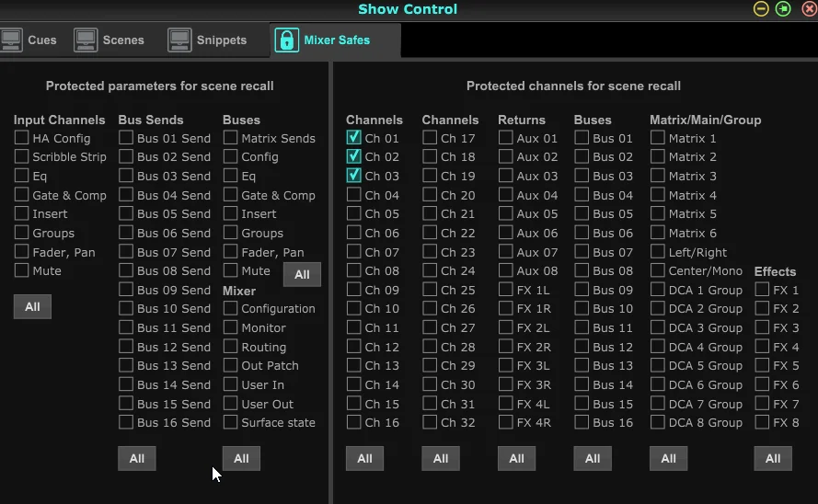Click All under protected Buses column
This screenshot has height=504, width=818.
(x=593, y=458)
